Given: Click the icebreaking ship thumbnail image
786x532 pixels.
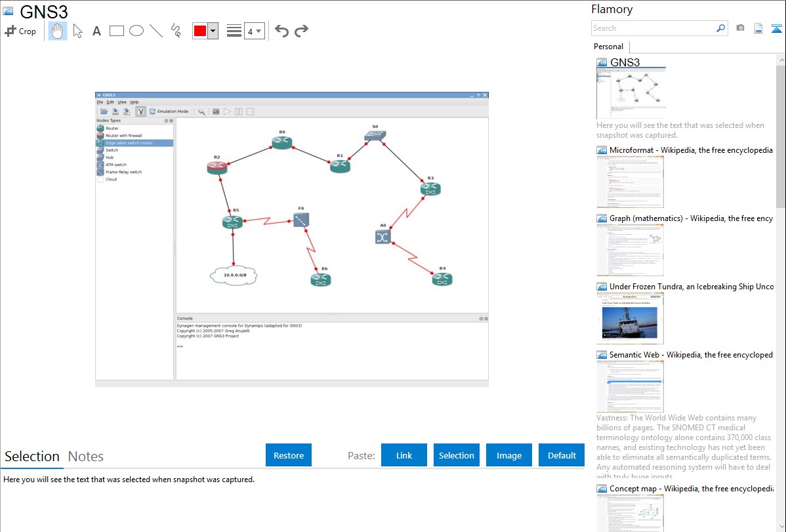Looking at the screenshot, I should click(x=630, y=318).
